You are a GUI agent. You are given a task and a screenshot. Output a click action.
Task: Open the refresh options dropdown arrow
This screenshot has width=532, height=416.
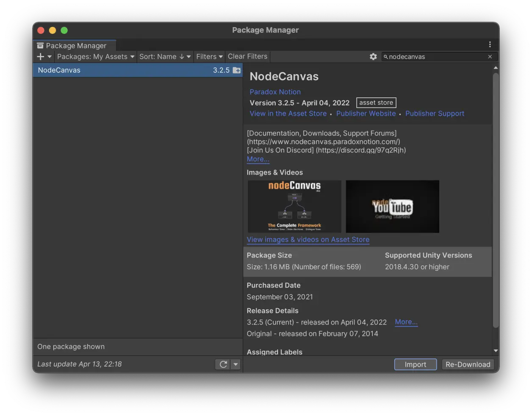tap(236, 364)
